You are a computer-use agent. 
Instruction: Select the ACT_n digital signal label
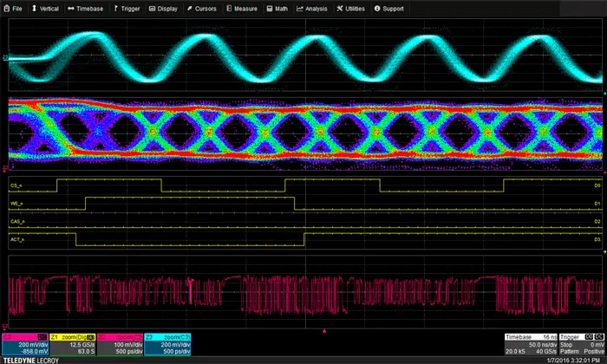pos(17,237)
